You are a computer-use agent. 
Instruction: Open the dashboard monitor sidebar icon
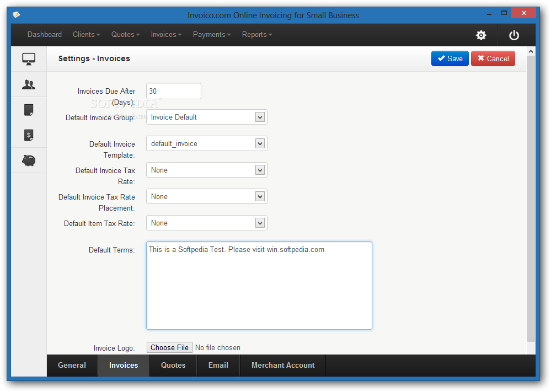tap(29, 59)
